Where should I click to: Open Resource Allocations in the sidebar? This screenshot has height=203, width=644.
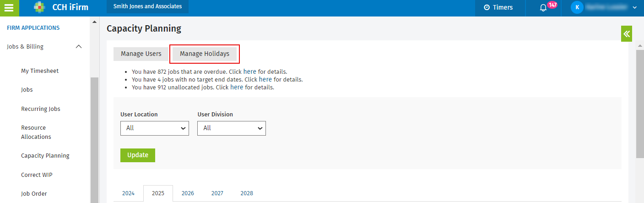coord(36,132)
